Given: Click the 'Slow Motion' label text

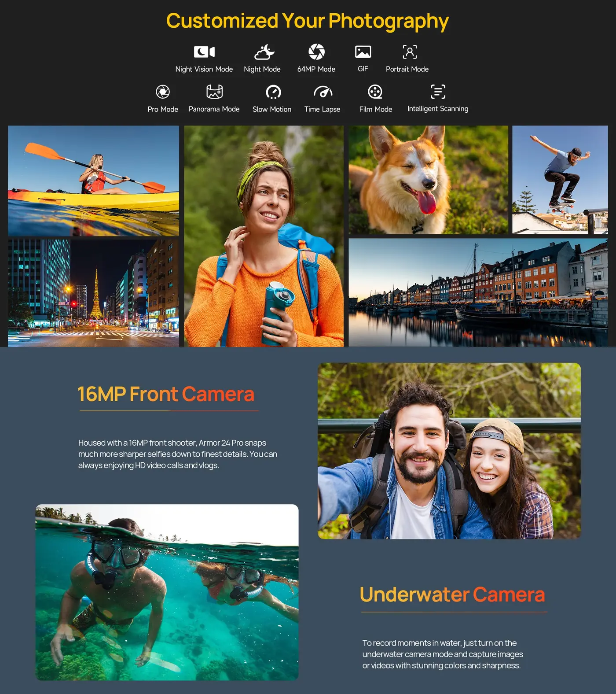Looking at the screenshot, I should (x=272, y=109).
